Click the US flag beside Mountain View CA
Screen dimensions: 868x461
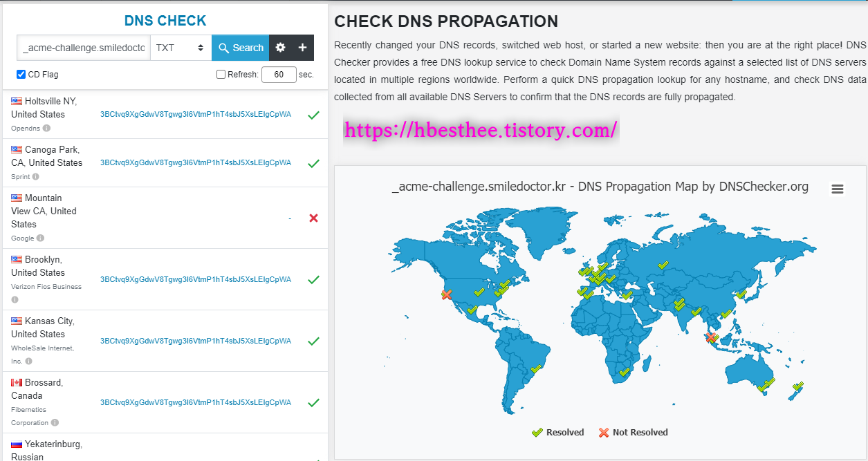click(17, 198)
